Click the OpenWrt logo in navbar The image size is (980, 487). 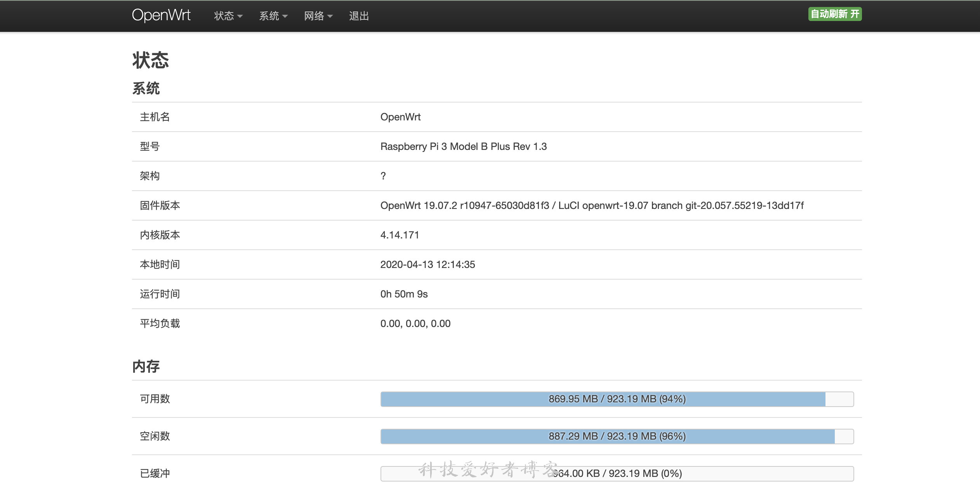pyautogui.click(x=161, y=16)
